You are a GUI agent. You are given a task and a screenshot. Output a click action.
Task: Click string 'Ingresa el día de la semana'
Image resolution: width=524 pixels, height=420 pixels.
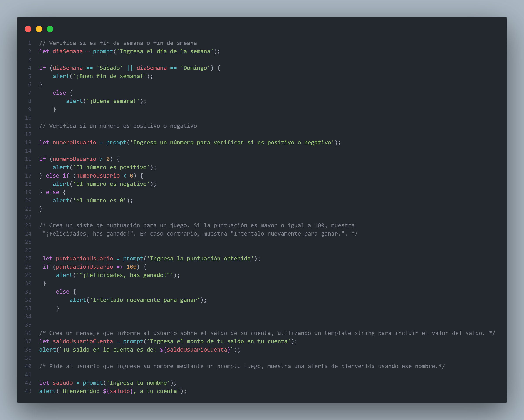[x=165, y=51]
